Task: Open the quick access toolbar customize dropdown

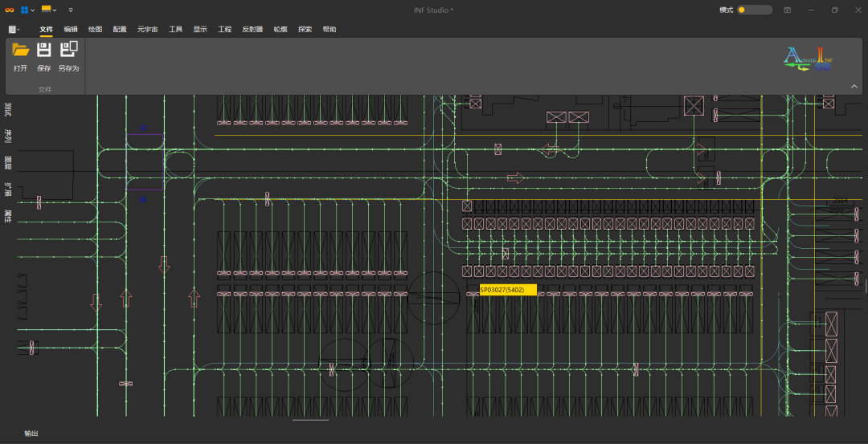Action: [x=71, y=10]
